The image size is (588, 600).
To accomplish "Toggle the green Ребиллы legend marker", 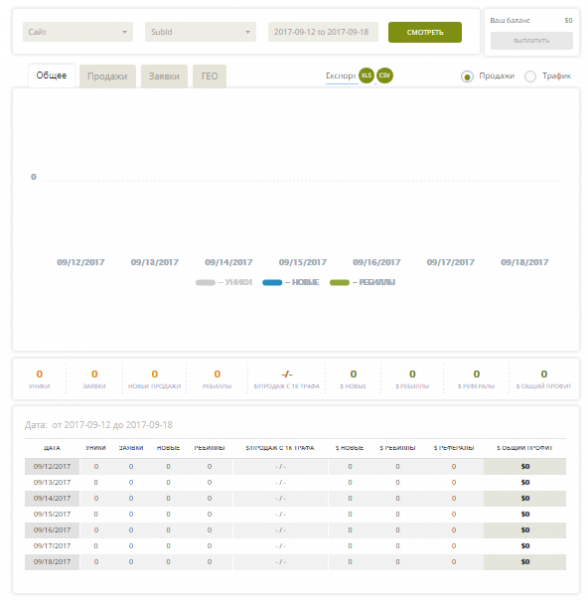I will 339,283.
